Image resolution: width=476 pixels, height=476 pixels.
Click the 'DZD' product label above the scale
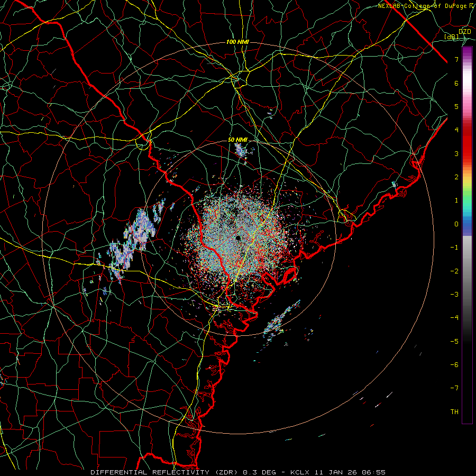[x=464, y=31]
